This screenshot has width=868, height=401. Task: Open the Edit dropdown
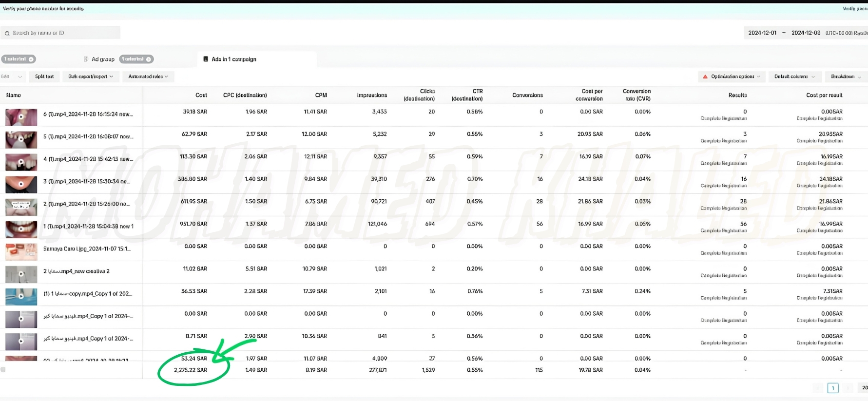point(12,76)
